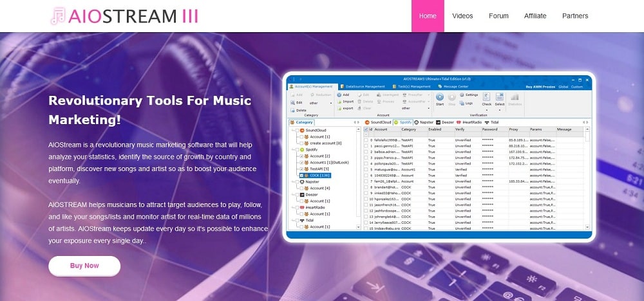Click Reduction in the Category group
Image resolution: width=644 pixels, height=301 pixels.
pyautogui.click(x=321, y=95)
